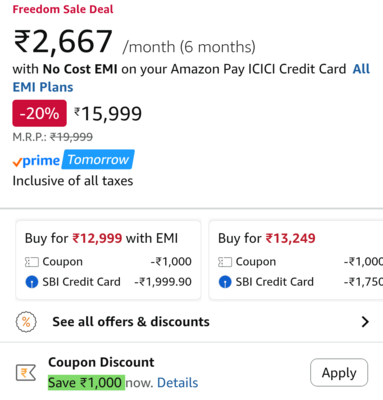Click the struck-through M.R.P. ₹19,999
The width and height of the screenshot is (383, 400).
click(x=71, y=137)
